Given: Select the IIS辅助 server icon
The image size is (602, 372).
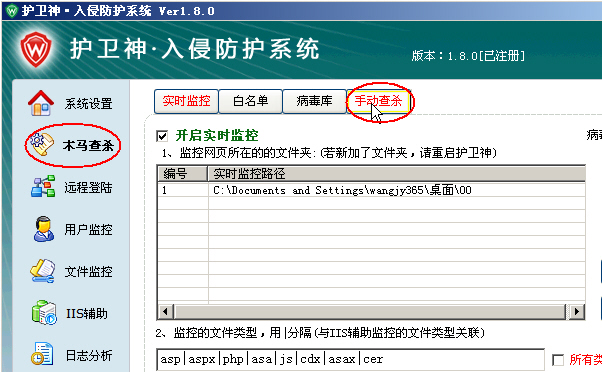Looking at the screenshot, I should point(44,313).
